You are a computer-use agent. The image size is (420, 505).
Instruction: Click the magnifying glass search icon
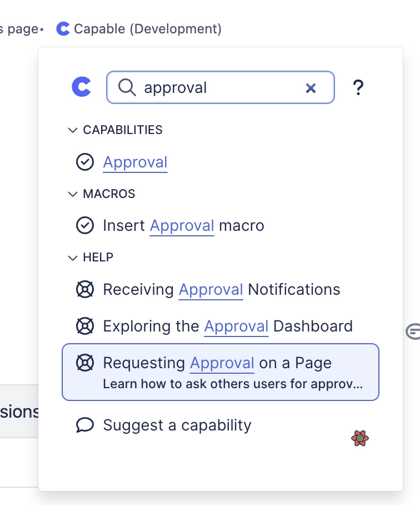[x=127, y=87]
